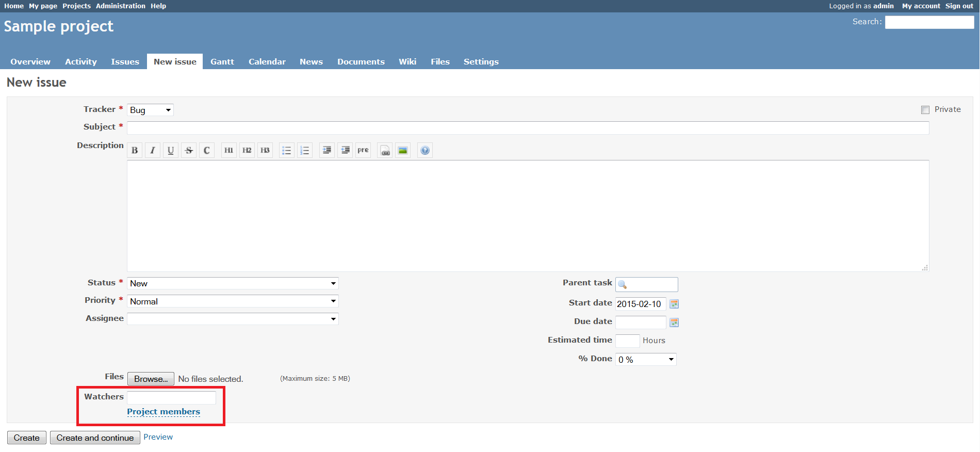This screenshot has width=980, height=452.
Task: Apply bold formatting in description toolbar
Action: click(135, 150)
